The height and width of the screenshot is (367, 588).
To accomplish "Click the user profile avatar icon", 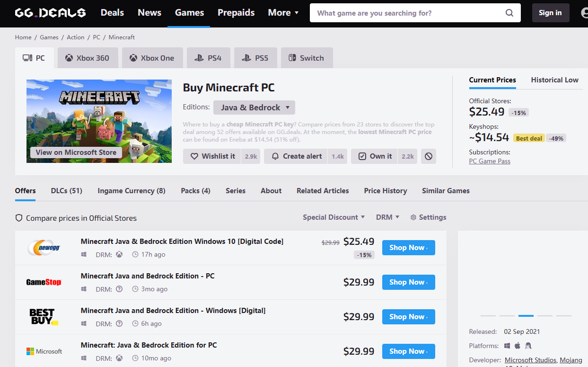I will [x=585, y=13].
